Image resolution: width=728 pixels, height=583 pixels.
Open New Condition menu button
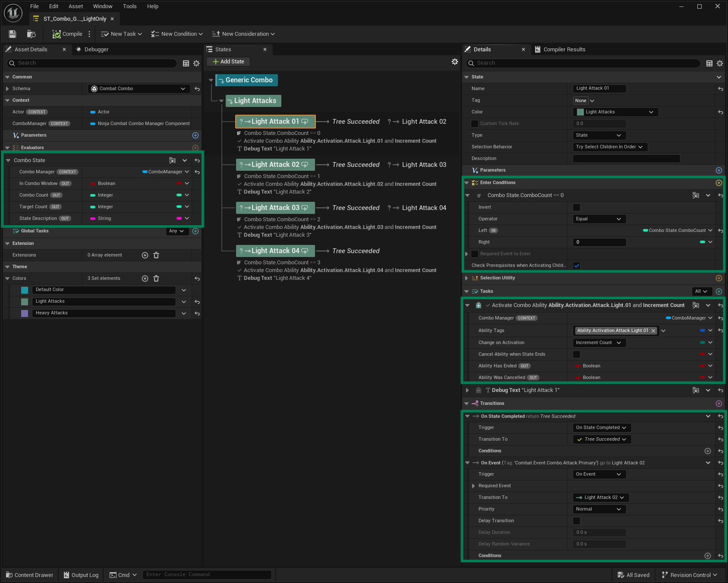click(x=177, y=34)
